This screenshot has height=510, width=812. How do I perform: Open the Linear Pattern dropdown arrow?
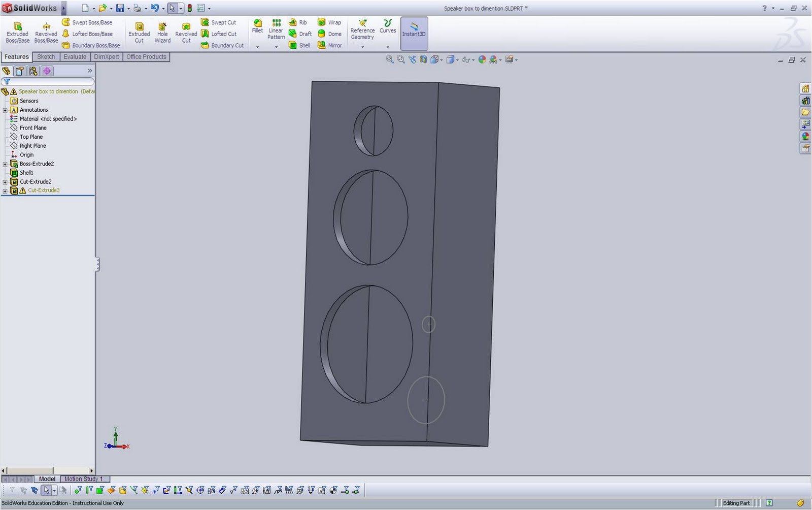pyautogui.click(x=276, y=47)
